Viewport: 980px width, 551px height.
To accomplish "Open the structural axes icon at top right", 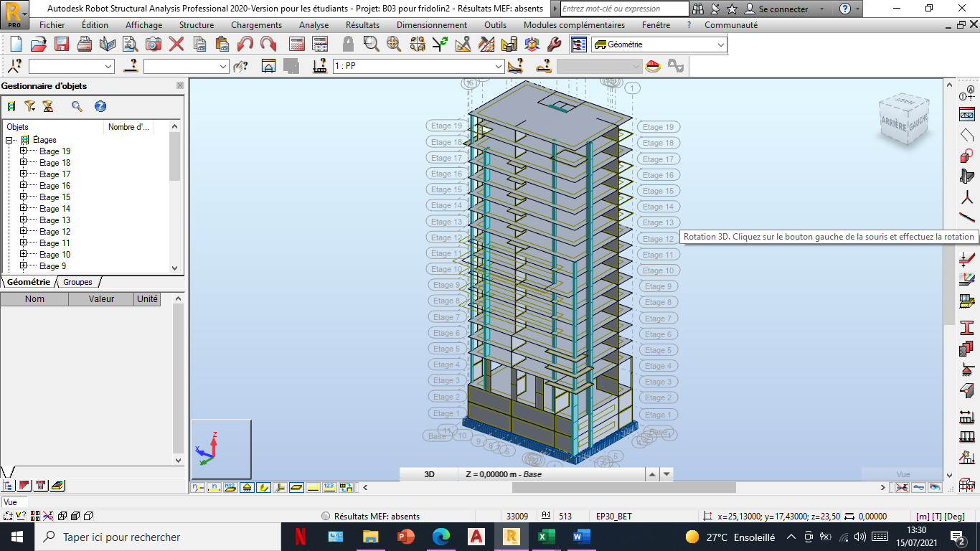I will 966,93.
